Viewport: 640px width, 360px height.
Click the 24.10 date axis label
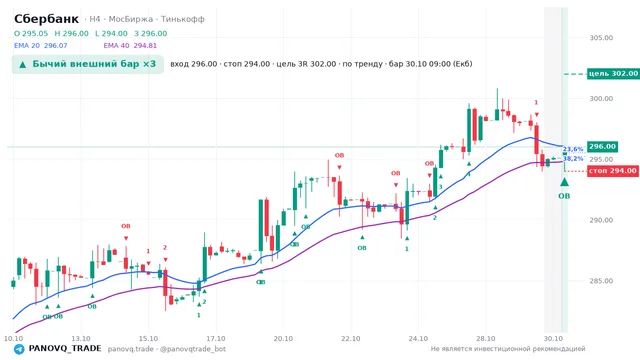point(418,338)
